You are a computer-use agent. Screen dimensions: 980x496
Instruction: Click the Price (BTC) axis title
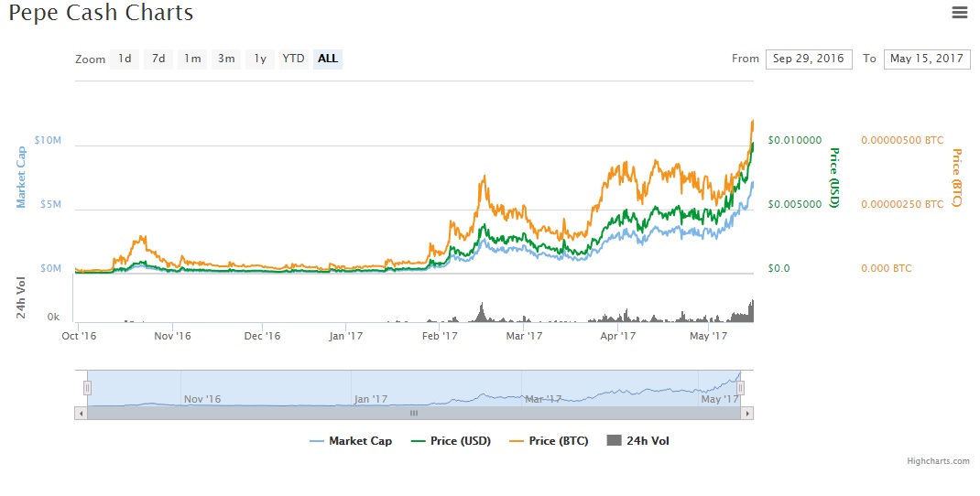[956, 178]
